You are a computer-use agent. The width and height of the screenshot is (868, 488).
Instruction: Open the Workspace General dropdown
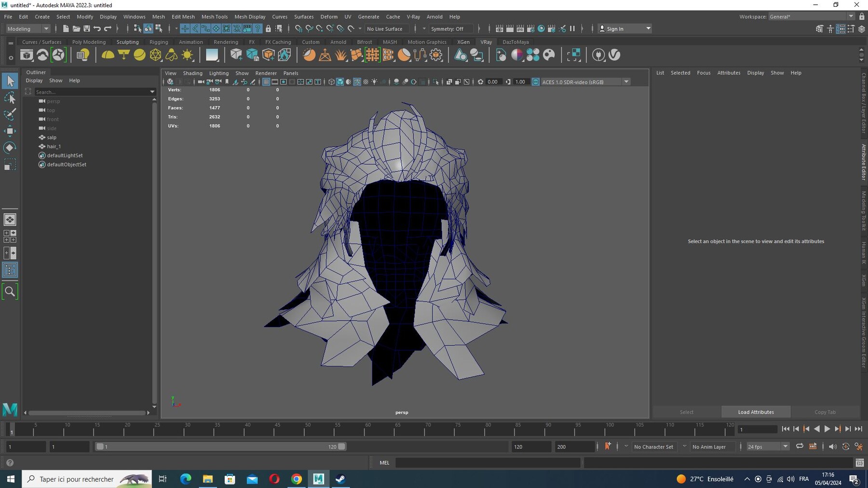click(812, 16)
